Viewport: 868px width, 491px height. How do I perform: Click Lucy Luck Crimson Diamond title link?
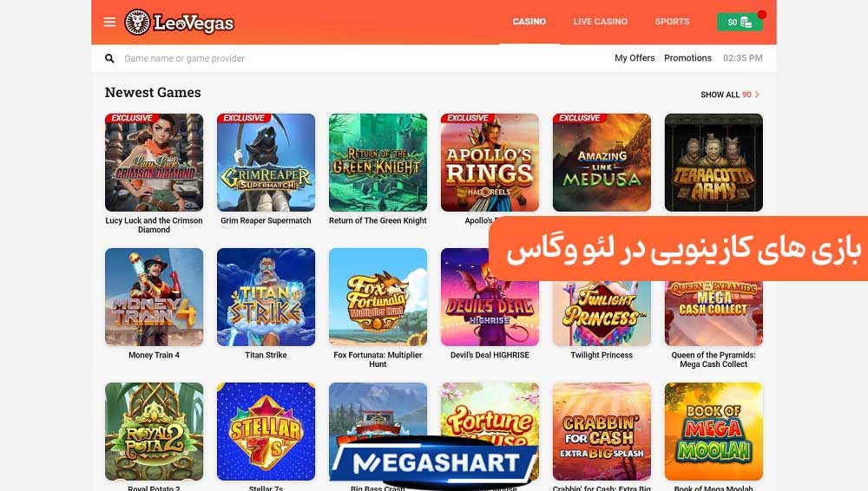[x=154, y=225]
